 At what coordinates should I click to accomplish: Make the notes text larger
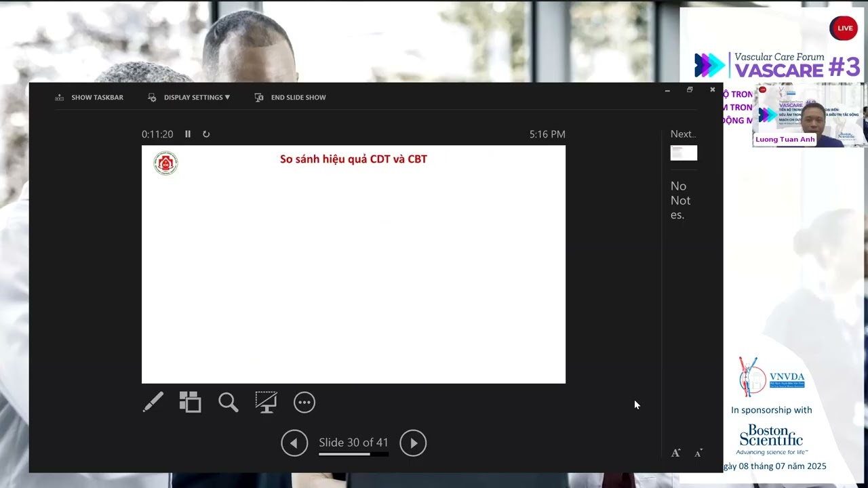675,453
